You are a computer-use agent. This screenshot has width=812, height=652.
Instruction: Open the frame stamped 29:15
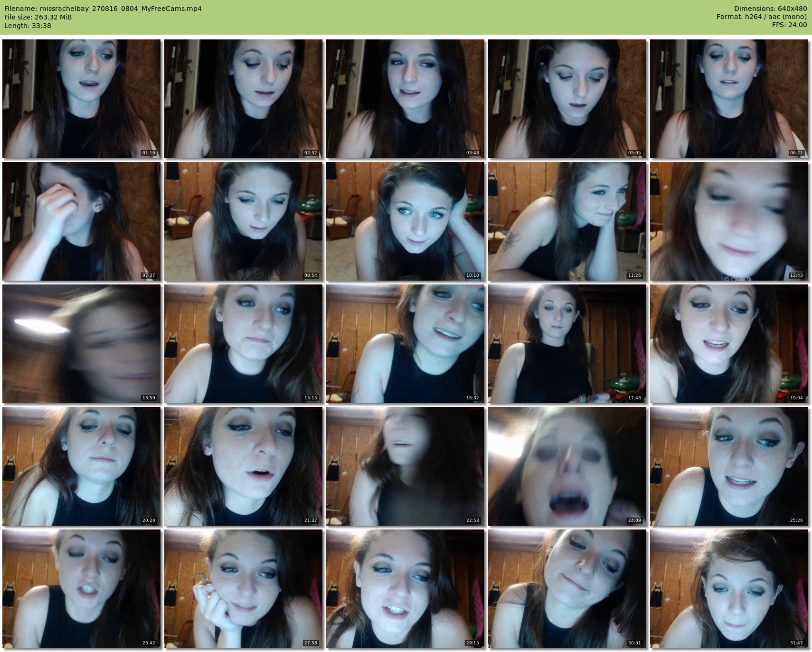tap(405, 589)
